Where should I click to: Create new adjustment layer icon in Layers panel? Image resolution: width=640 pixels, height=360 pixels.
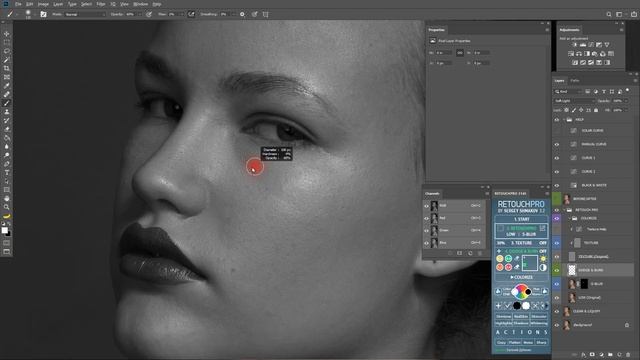pyautogui.click(x=601, y=355)
